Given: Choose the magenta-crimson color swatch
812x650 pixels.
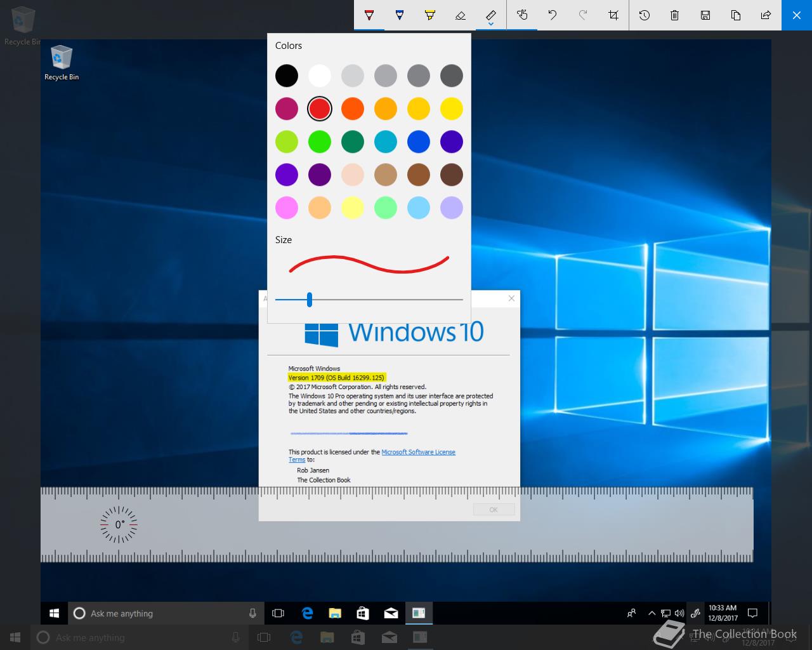Looking at the screenshot, I should tap(287, 109).
